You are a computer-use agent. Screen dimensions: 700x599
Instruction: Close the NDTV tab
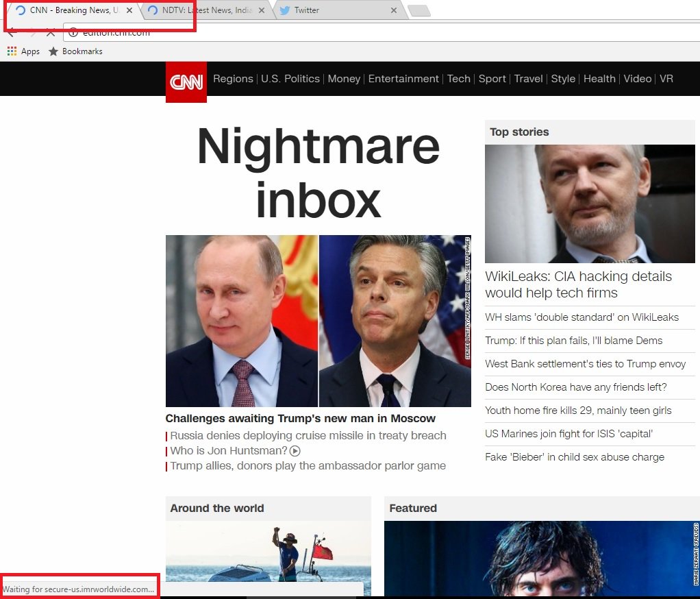[x=262, y=10]
